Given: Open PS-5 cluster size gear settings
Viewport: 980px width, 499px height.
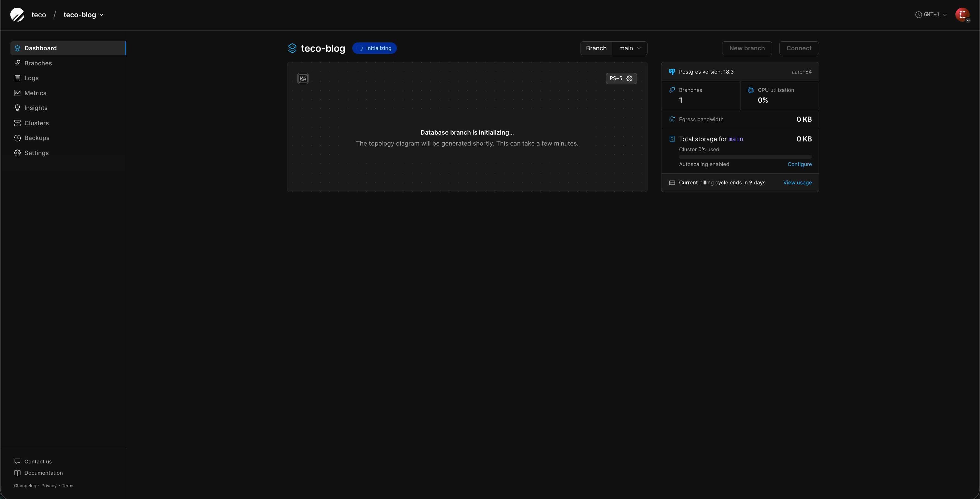Looking at the screenshot, I should coord(629,79).
